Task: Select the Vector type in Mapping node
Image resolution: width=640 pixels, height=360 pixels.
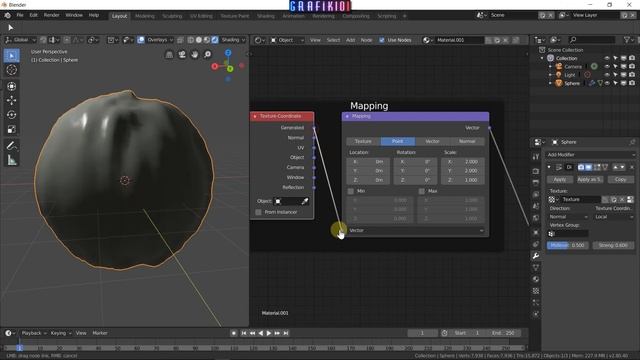Action: (x=432, y=141)
